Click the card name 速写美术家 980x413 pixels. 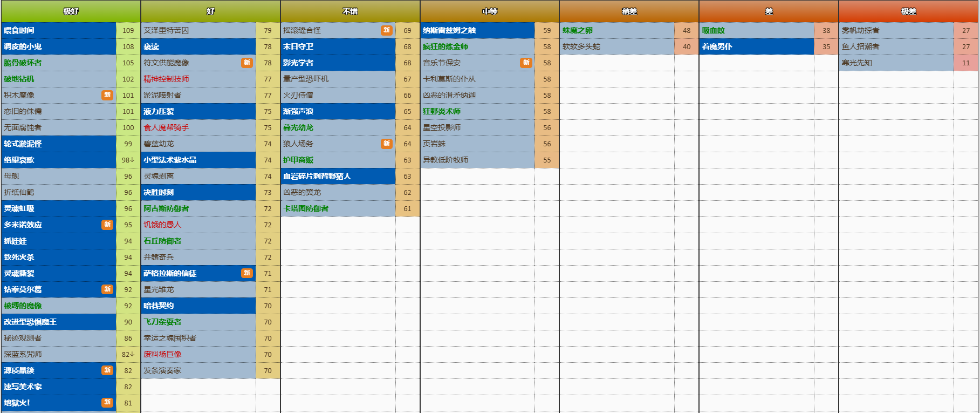coord(23,387)
